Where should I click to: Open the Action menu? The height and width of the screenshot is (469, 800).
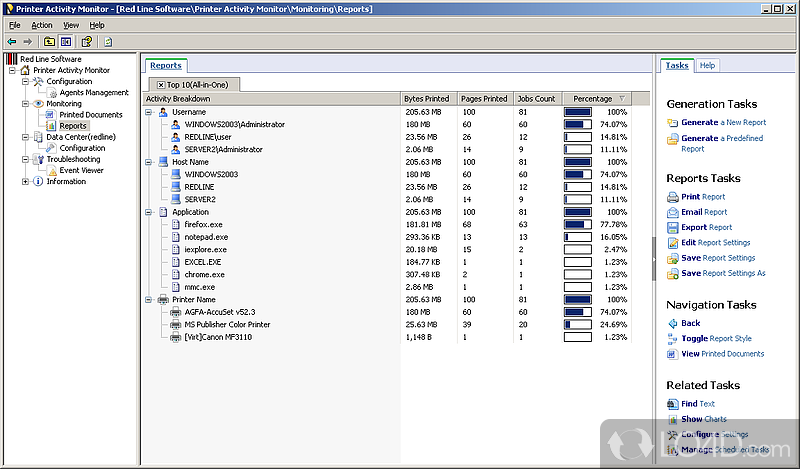(x=41, y=24)
